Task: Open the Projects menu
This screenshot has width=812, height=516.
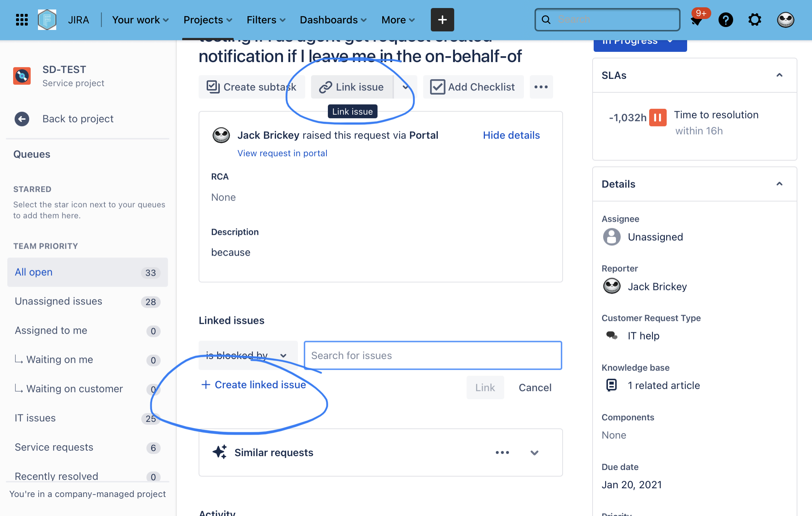Action: click(207, 20)
